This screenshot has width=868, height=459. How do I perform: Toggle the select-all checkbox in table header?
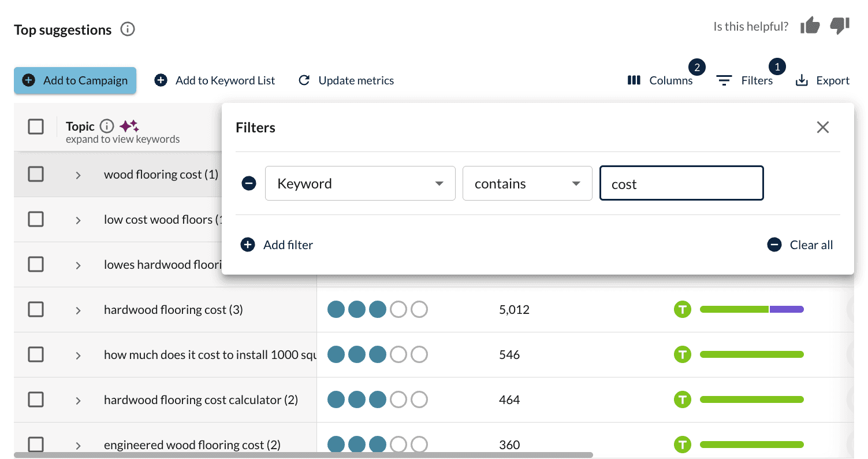click(x=36, y=127)
